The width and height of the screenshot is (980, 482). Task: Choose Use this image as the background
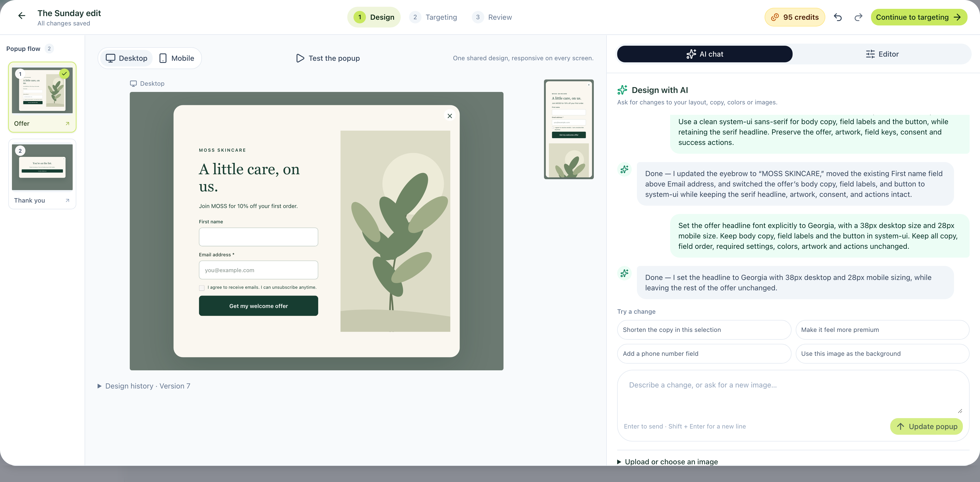click(882, 354)
